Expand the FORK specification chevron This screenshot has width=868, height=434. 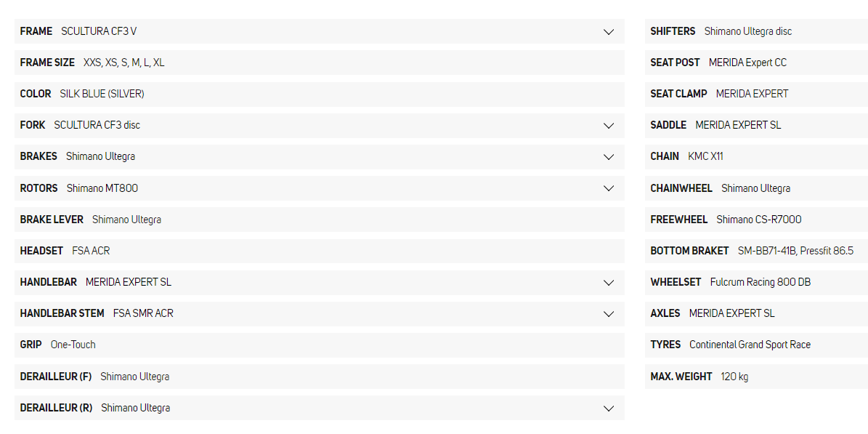609,126
